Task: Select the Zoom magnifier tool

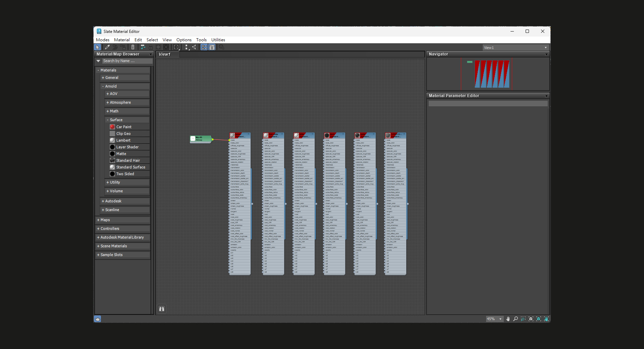Action: pos(516,319)
